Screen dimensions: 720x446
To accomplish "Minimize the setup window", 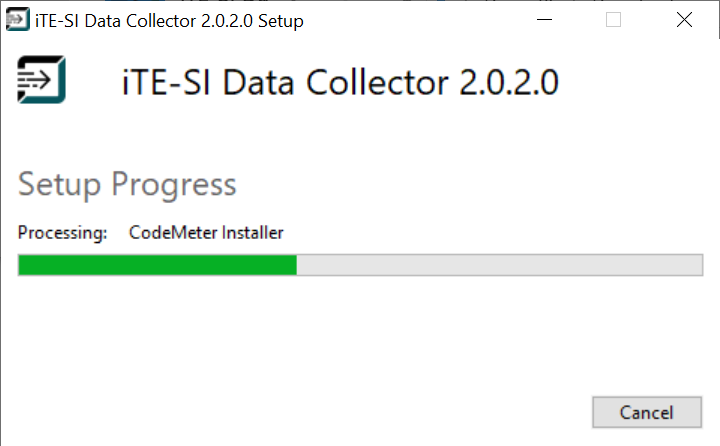I will click(x=545, y=20).
